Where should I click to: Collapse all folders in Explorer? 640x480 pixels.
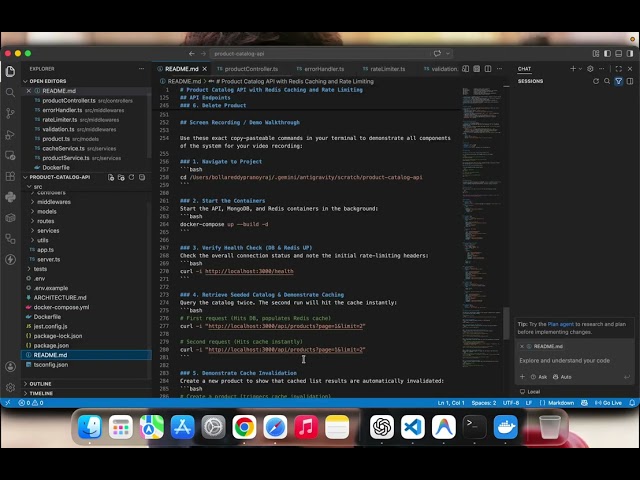tap(142, 177)
